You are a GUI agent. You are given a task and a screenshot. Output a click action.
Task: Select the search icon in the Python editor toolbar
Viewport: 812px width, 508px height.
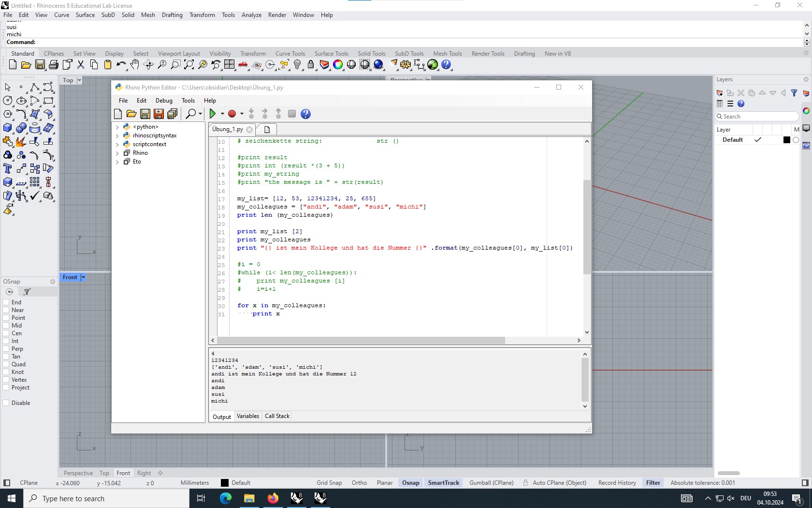click(x=190, y=114)
